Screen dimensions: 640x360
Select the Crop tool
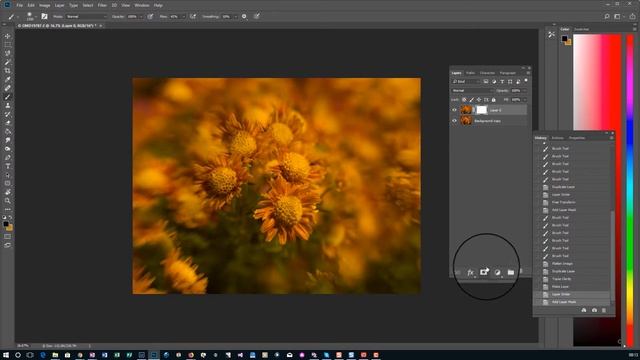point(7,71)
